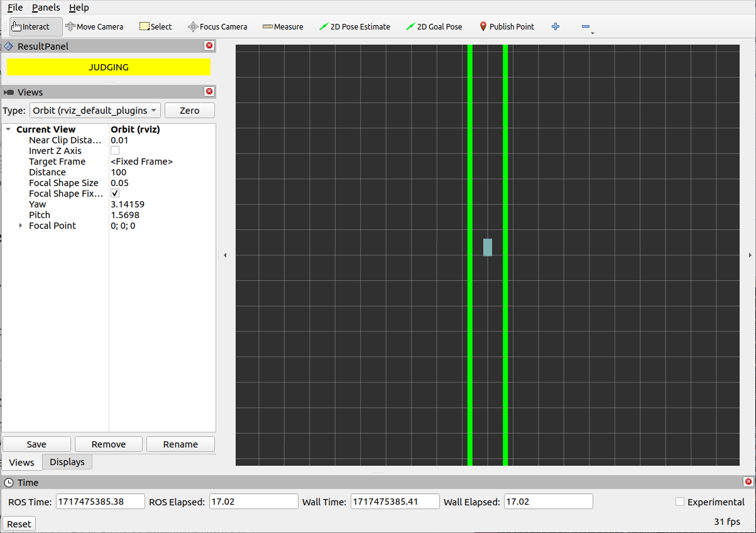Collapse the Current View tree node

coord(8,129)
